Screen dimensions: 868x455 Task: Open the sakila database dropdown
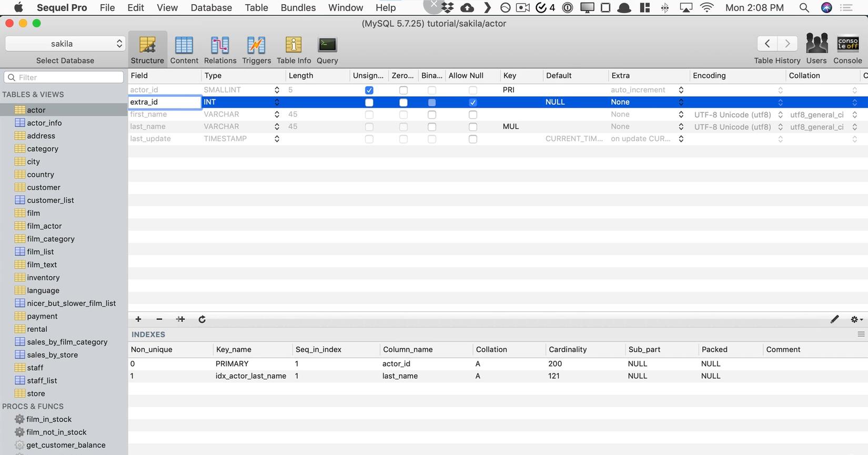pos(65,44)
